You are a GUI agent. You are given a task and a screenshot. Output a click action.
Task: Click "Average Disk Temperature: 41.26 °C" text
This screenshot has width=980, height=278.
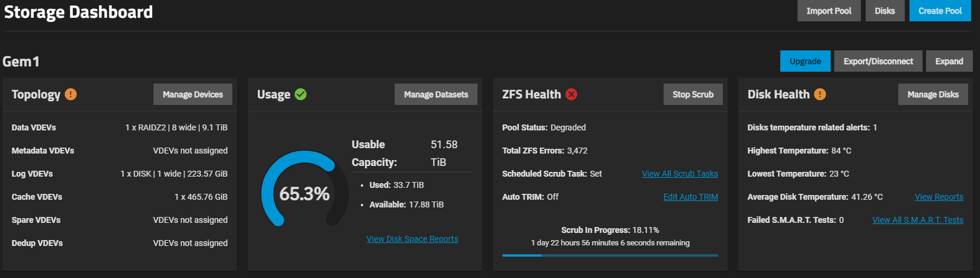click(815, 197)
